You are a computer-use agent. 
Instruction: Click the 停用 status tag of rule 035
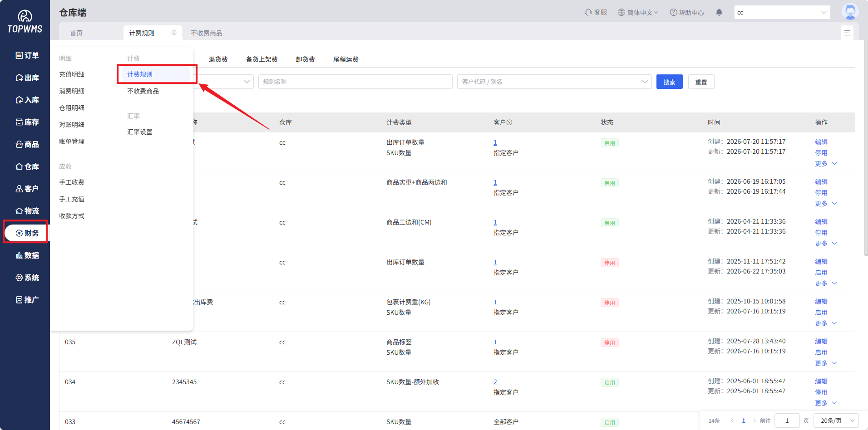click(610, 343)
